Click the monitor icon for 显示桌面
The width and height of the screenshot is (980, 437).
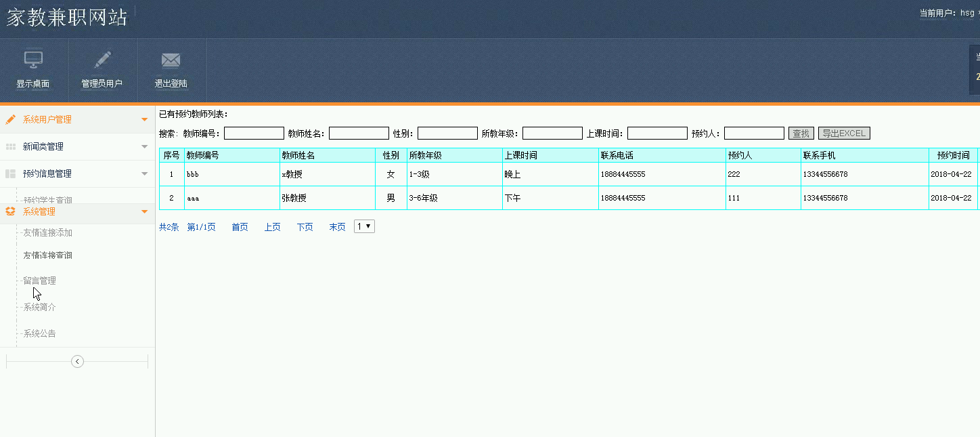tap(33, 60)
